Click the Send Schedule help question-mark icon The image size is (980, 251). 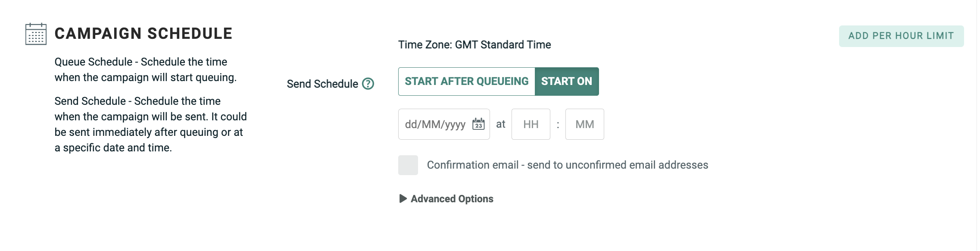point(368,84)
